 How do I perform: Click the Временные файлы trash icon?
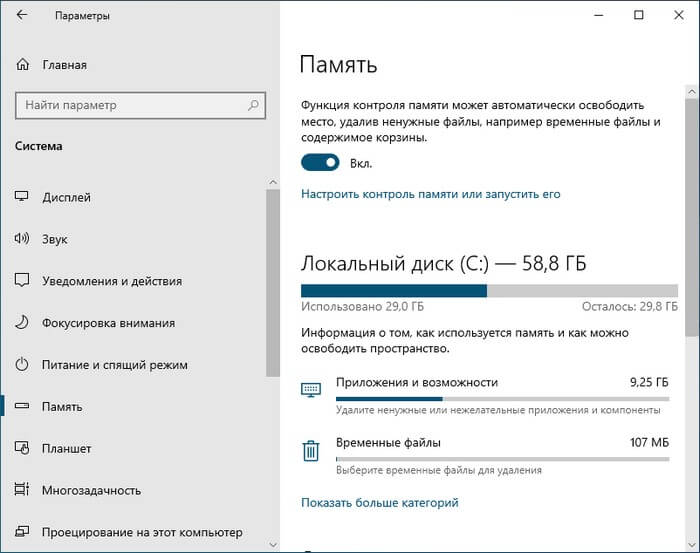pos(311,451)
